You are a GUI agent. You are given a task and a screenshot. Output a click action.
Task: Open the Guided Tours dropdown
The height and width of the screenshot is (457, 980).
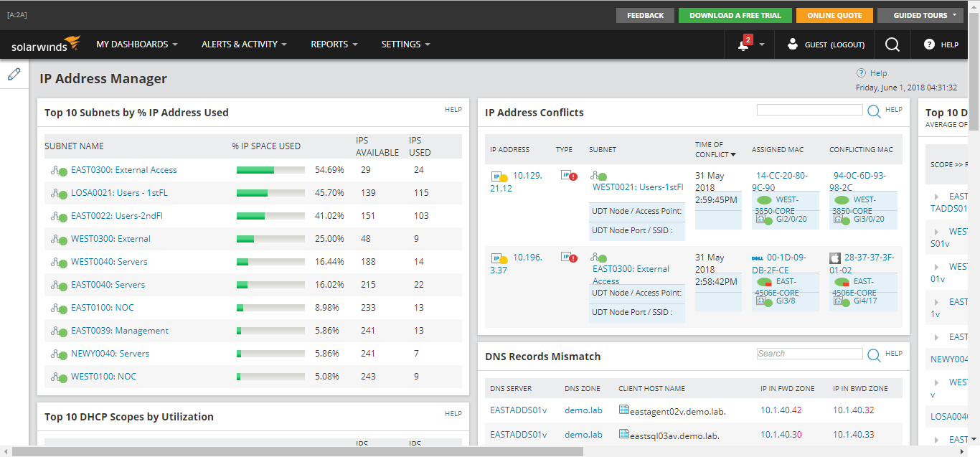(920, 14)
